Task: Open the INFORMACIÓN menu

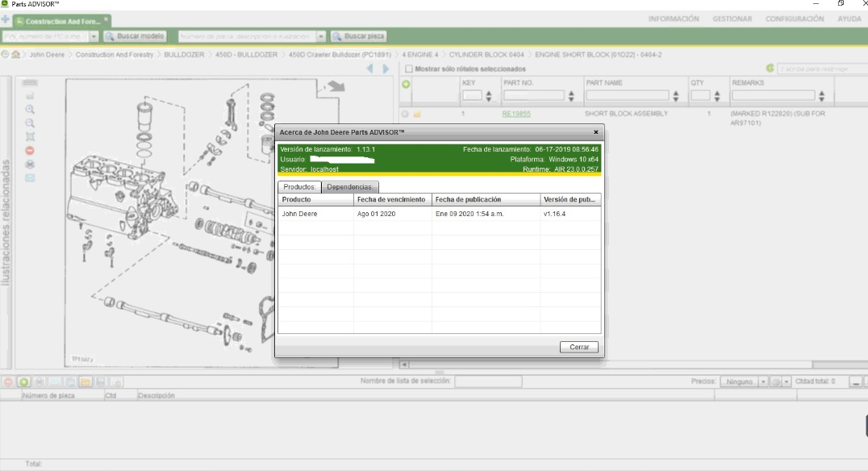Action: click(x=673, y=19)
